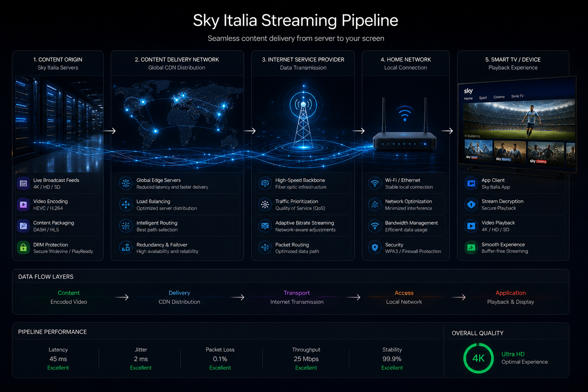The height and width of the screenshot is (392, 588).
Task: Select the Stream Decryption shield icon
Action: tap(471, 204)
